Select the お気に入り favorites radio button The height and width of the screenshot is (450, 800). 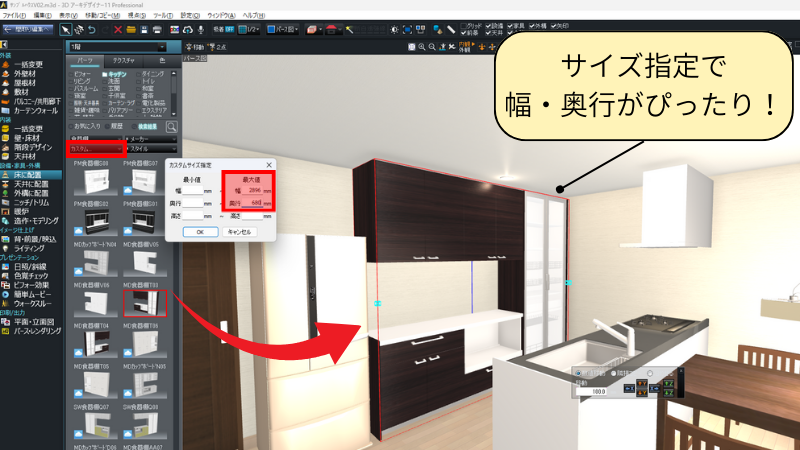coord(71,126)
